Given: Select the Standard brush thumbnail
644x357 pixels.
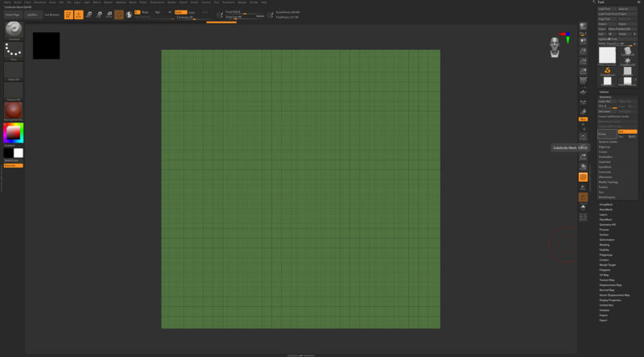Looking at the screenshot, I should (14, 30).
